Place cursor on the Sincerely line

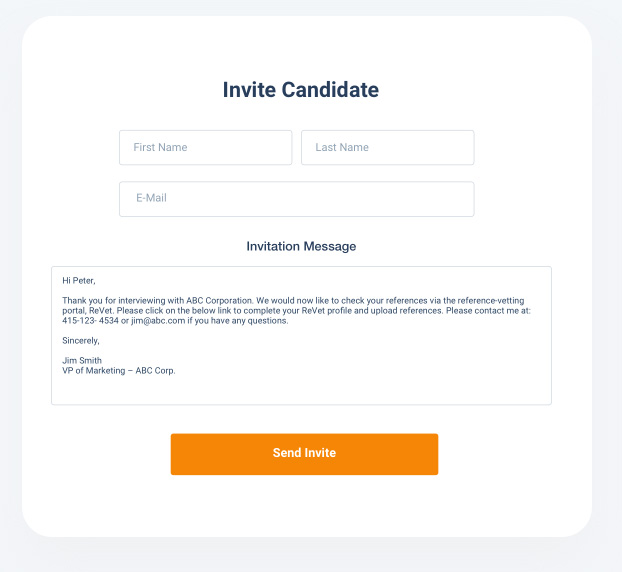pyautogui.click(x=81, y=341)
